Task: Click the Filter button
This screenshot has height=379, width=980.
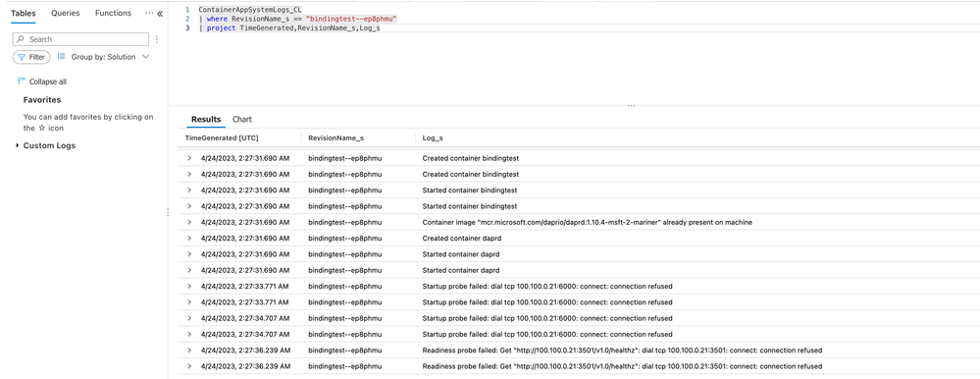Action: tap(31, 57)
